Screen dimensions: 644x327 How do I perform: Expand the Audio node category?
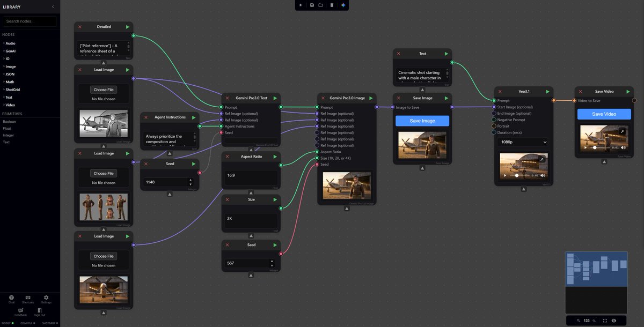click(x=10, y=43)
